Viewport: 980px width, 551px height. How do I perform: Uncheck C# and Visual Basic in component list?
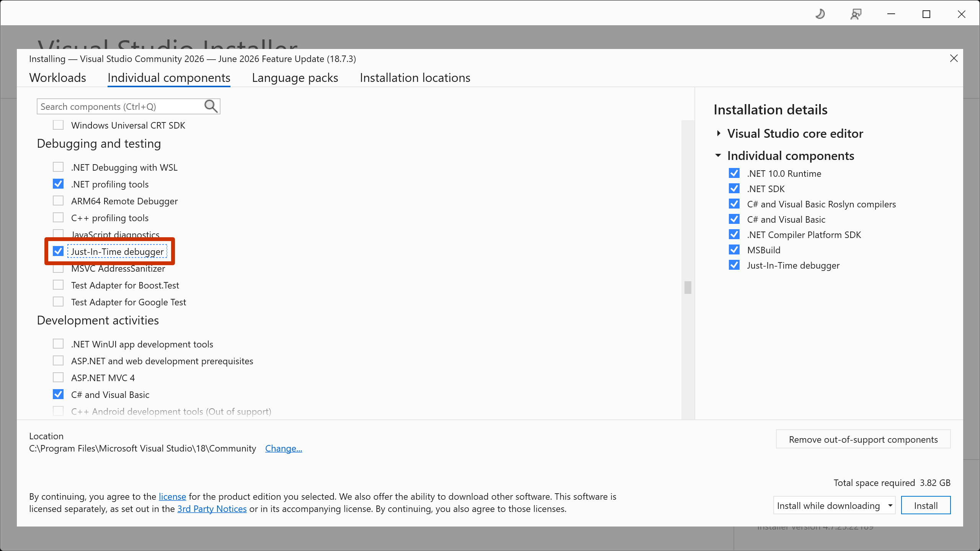click(x=58, y=395)
